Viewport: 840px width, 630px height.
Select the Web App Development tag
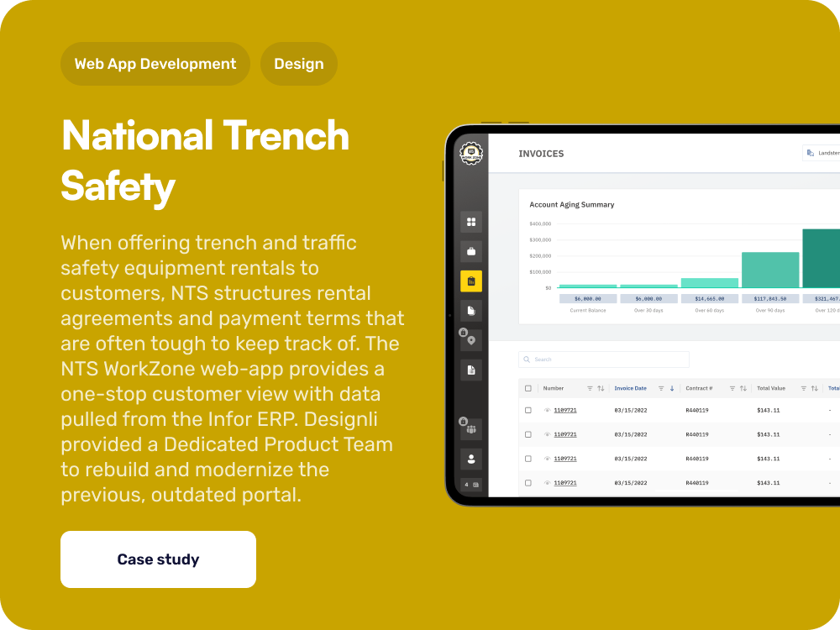155,64
